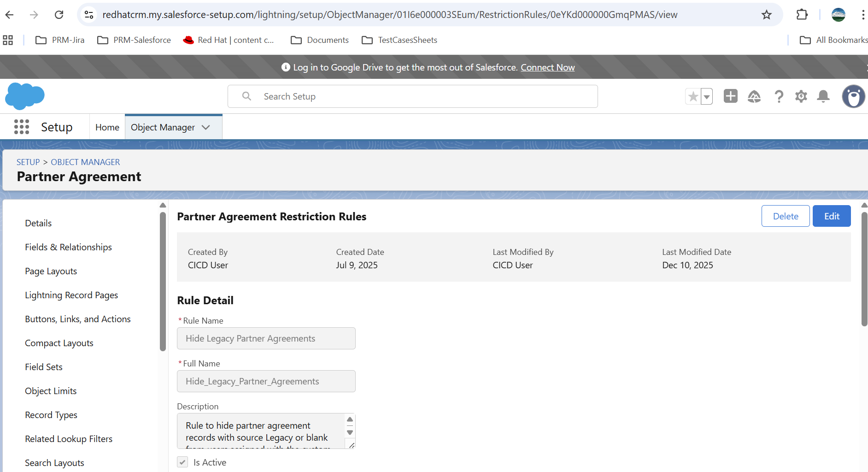This screenshot has width=868, height=472.
Task: Bookmark this page with the star icon
Action: click(767, 15)
